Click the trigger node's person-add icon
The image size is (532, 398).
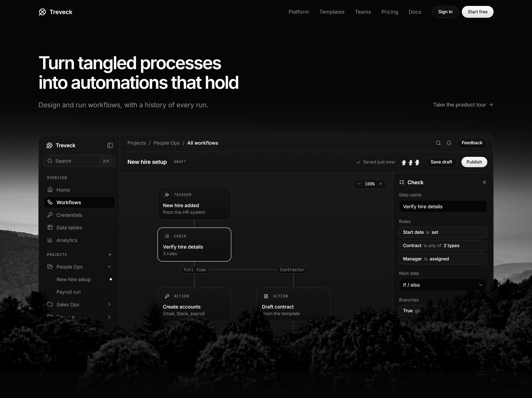tap(167, 195)
